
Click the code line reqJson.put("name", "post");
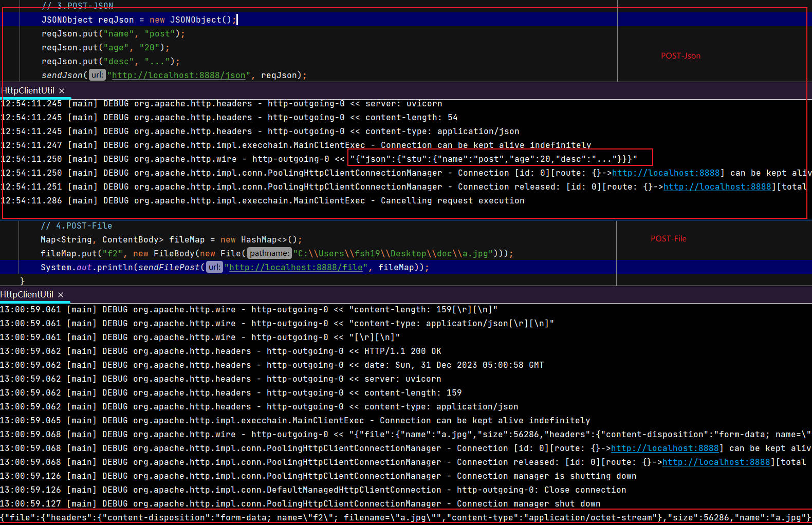[113, 34]
